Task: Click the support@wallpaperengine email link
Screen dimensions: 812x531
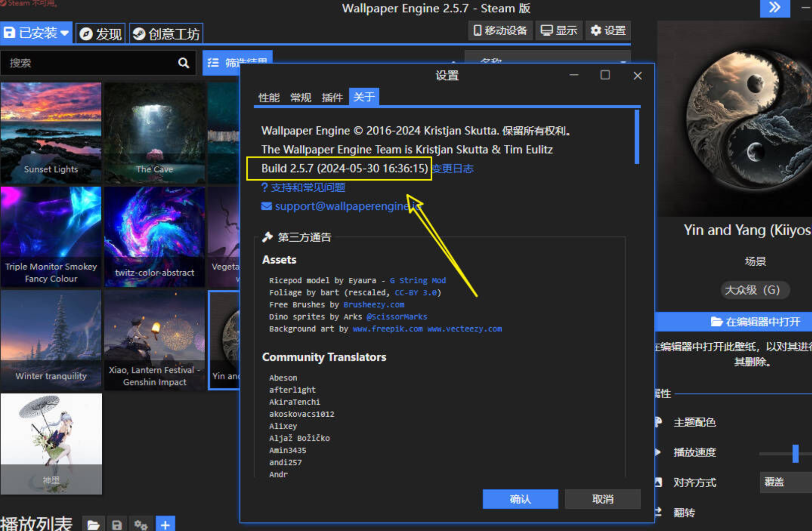Action: [x=348, y=206]
